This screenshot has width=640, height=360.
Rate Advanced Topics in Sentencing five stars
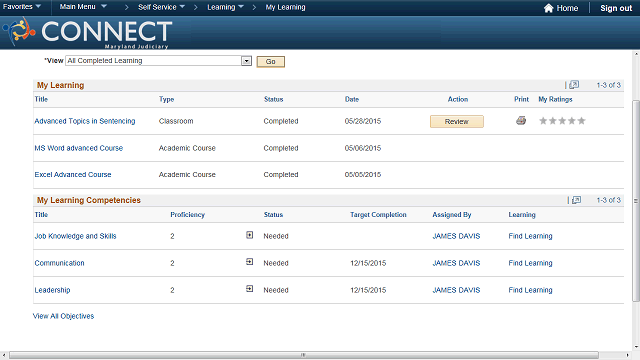click(582, 120)
